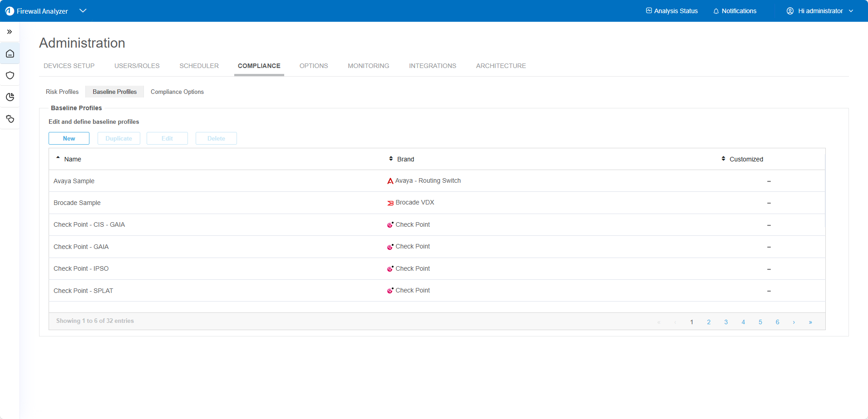
Task: Open the Firewall Analyzer product dropdown
Action: (x=83, y=11)
